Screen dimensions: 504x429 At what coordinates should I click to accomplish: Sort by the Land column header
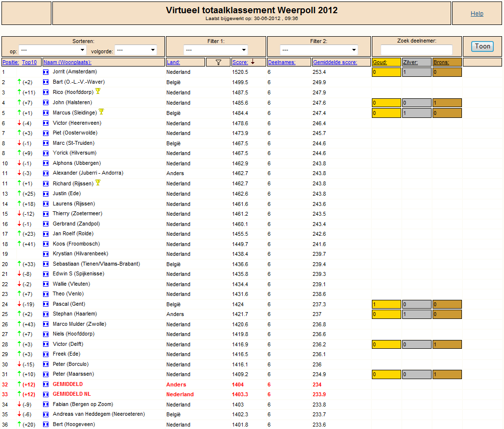click(173, 62)
